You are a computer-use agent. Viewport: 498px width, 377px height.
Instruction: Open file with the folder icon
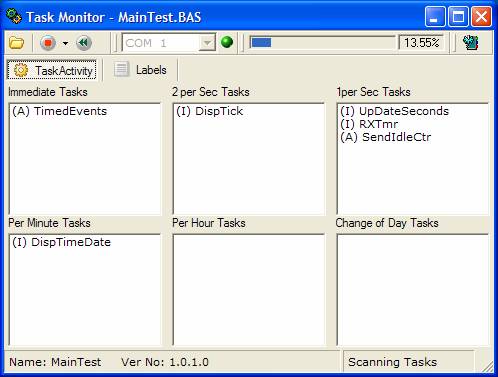tap(16, 43)
